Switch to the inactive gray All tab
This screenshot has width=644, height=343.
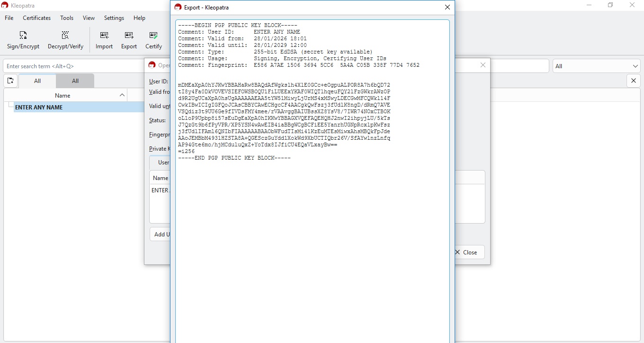coord(75,81)
